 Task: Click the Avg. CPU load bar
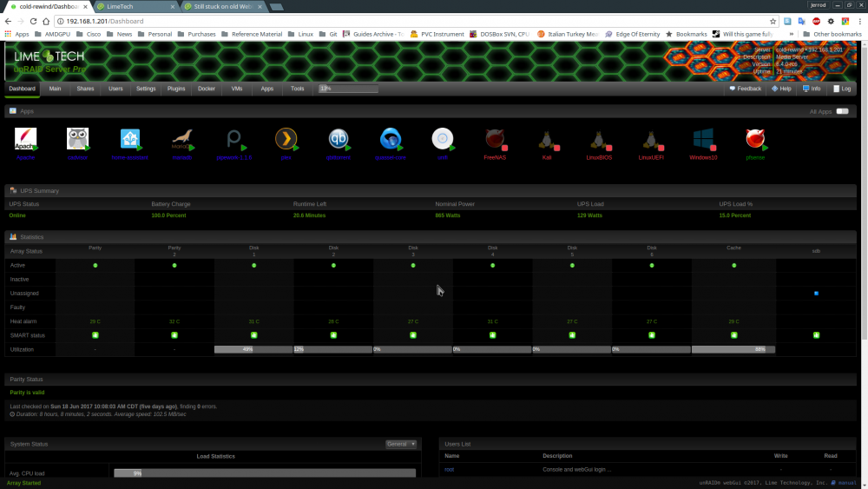265,473
